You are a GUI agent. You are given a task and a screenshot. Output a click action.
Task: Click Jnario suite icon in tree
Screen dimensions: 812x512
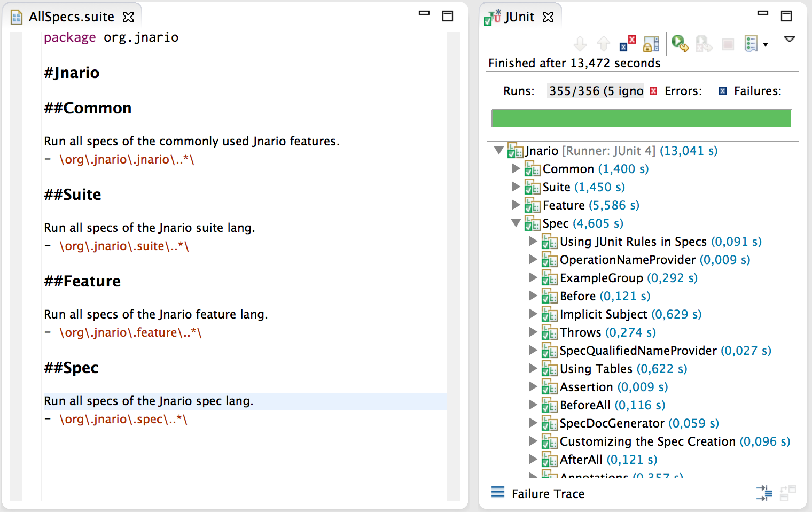coord(515,151)
